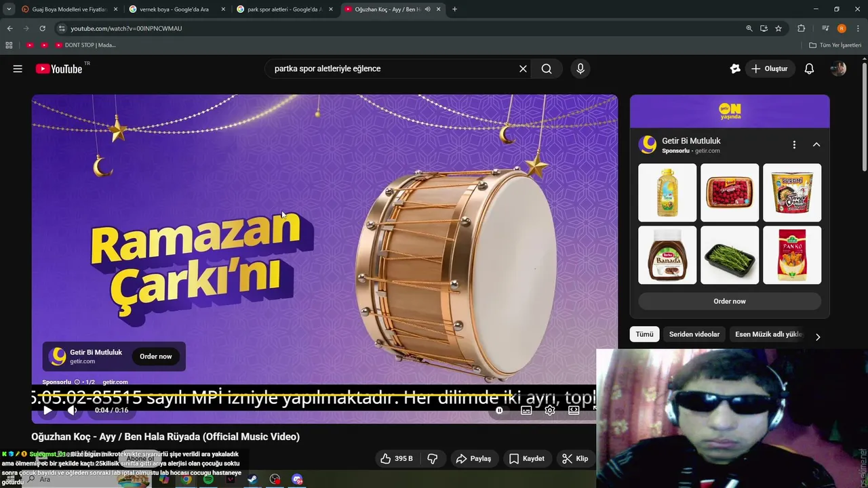Open the Tüm Yer İşaretleri bookmarks folder

(x=835, y=45)
